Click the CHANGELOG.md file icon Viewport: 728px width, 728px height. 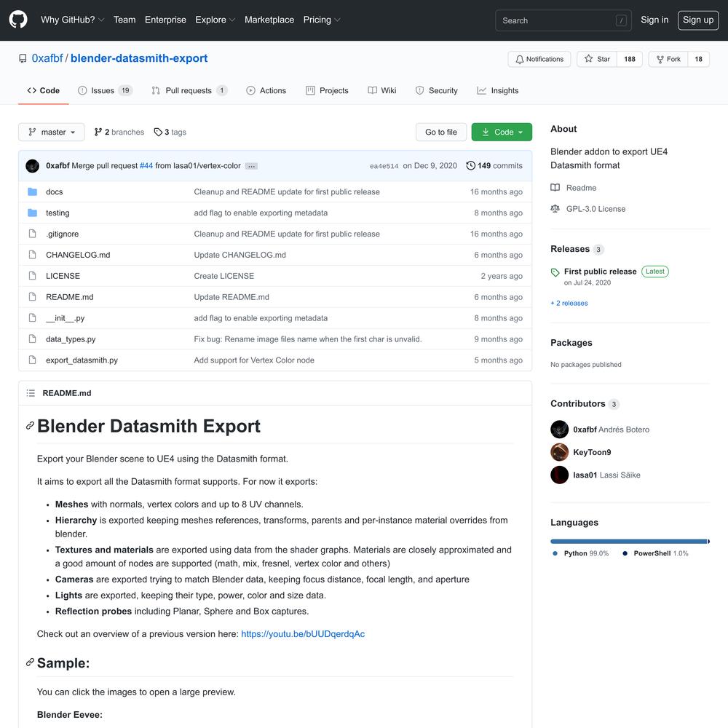pos(32,254)
